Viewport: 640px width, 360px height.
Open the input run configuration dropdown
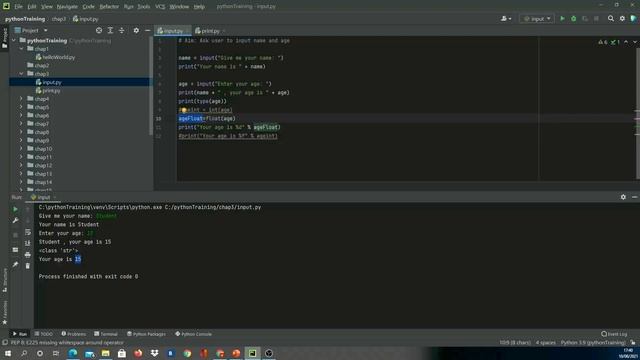(x=536, y=19)
